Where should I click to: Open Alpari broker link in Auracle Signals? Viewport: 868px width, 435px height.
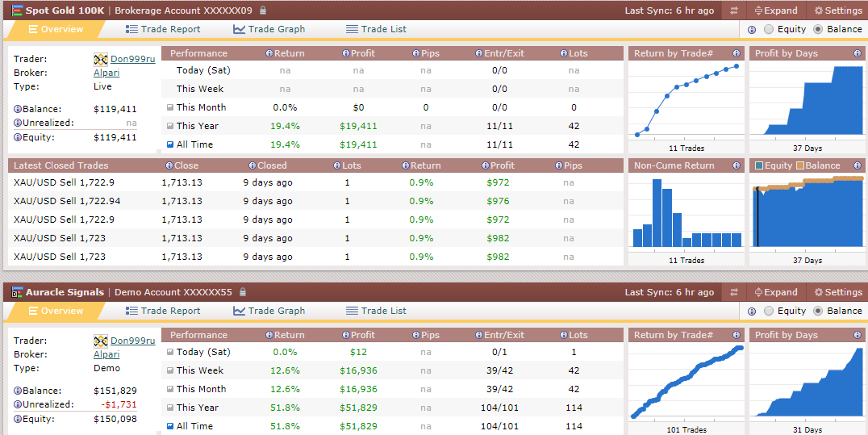coord(106,354)
